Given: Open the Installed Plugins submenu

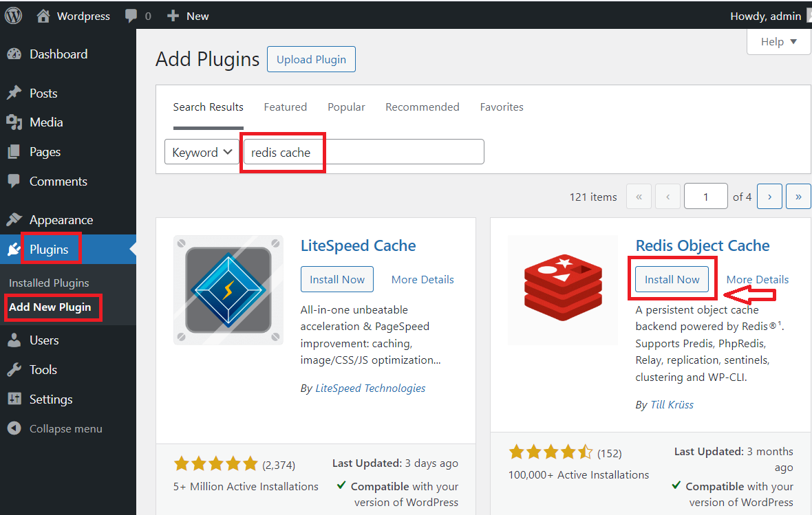Looking at the screenshot, I should click(x=49, y=283).
